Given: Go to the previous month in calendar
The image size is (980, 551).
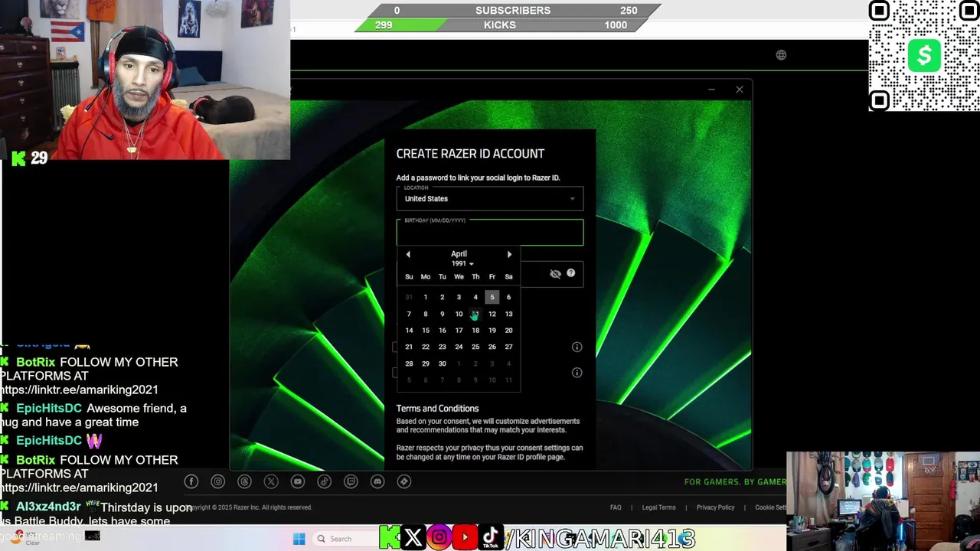Looking at the screenshot, I should [408, 254].
